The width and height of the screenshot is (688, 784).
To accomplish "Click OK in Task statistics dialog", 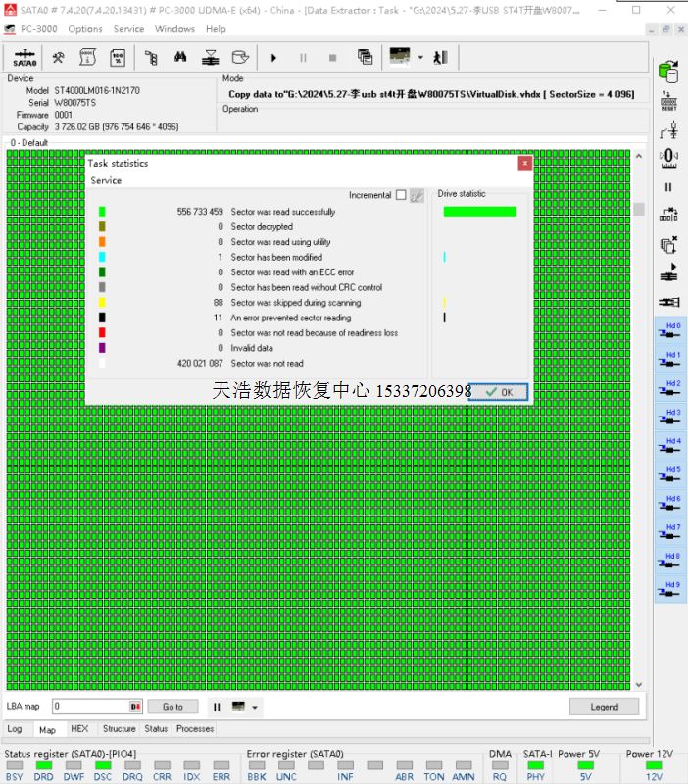I will coord(498,391).
